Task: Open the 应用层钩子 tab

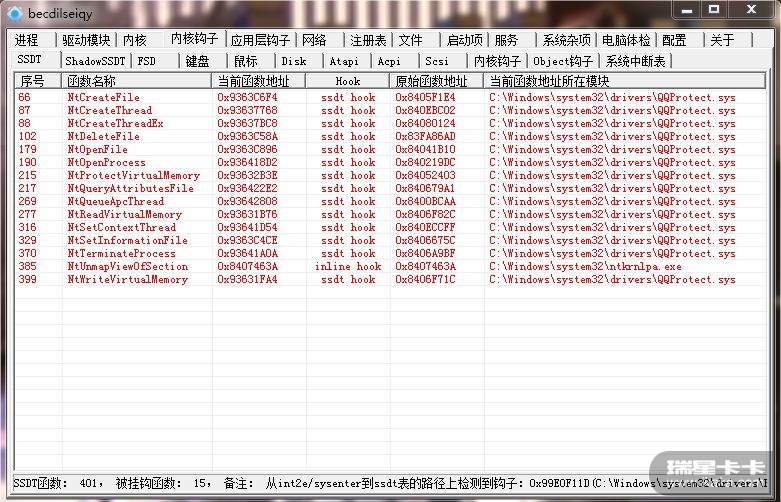Action: (x=260, y=40)
